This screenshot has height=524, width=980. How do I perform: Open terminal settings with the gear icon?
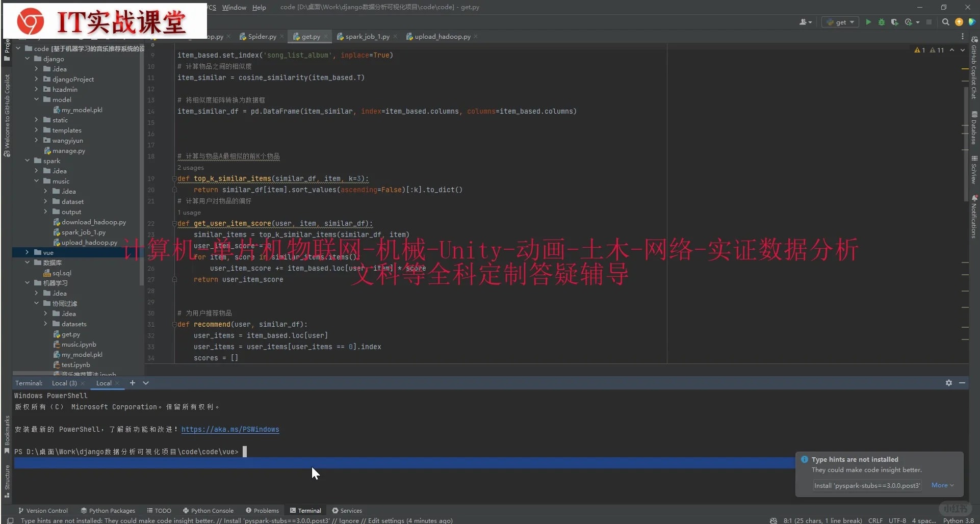pos(949,383)
